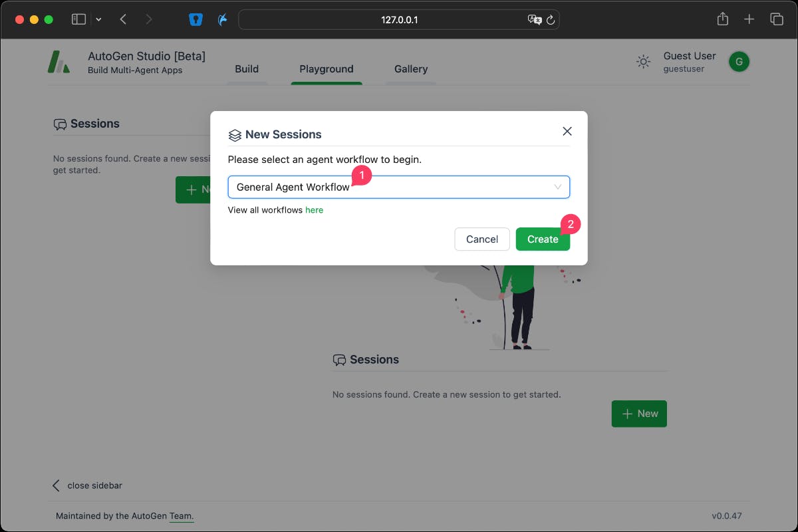Go forward with the Safari forward arrow

click(148, 19)
